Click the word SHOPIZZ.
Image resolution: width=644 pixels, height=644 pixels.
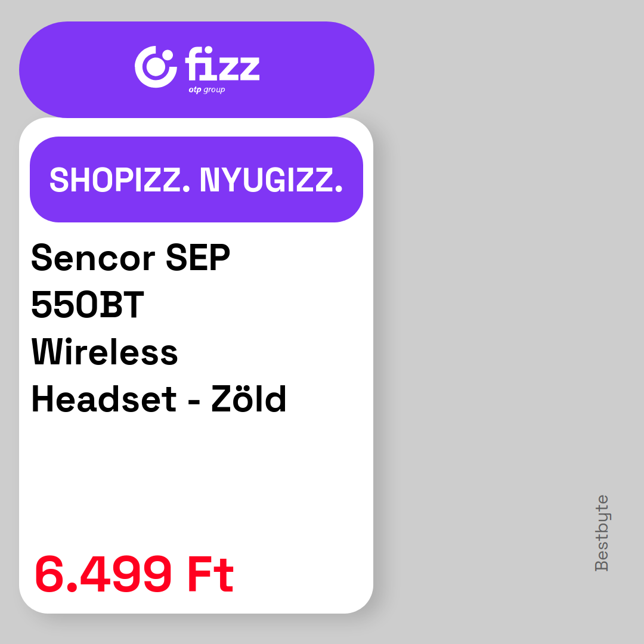click(120, 180)
